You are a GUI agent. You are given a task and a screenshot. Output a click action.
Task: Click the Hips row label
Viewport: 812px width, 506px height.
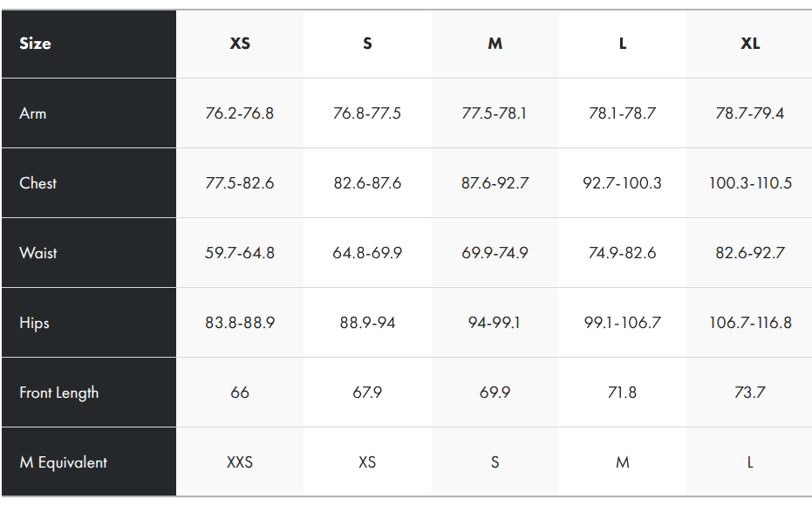click(34, 323)
